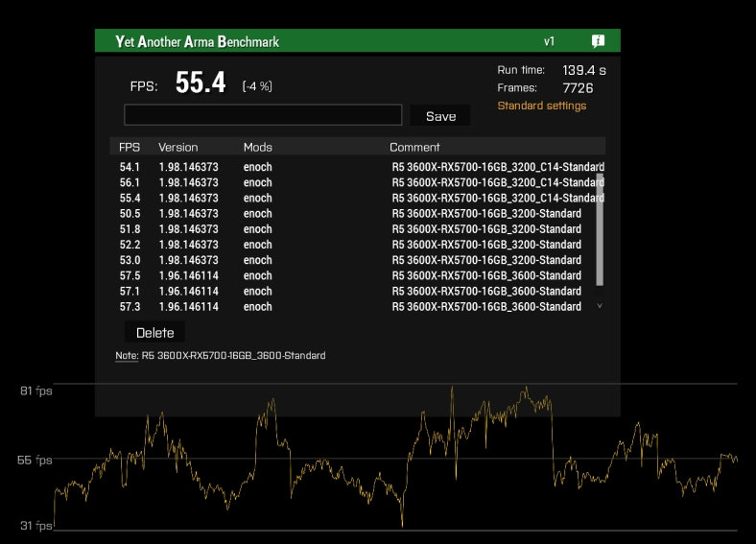
Task: Select the result row with 51.8 FPS
Action: coord(357,229)
